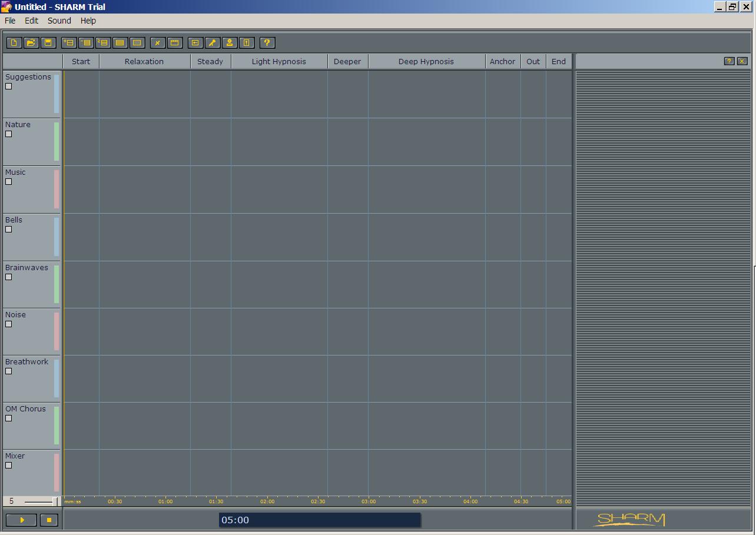Select the End phase header
This screenshot has height=535, width=756.
coord(559,61)
